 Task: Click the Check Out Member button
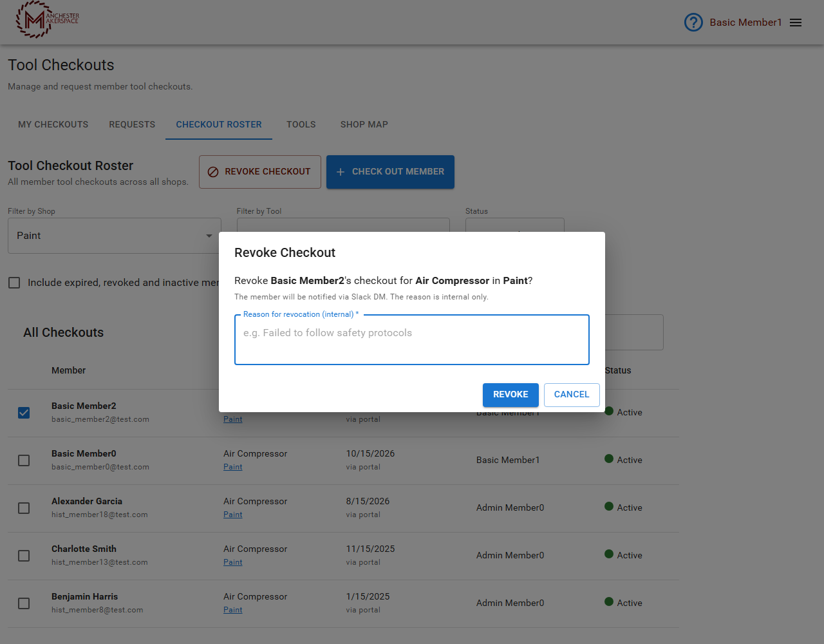pyautogui.click(x=390, y=172)
